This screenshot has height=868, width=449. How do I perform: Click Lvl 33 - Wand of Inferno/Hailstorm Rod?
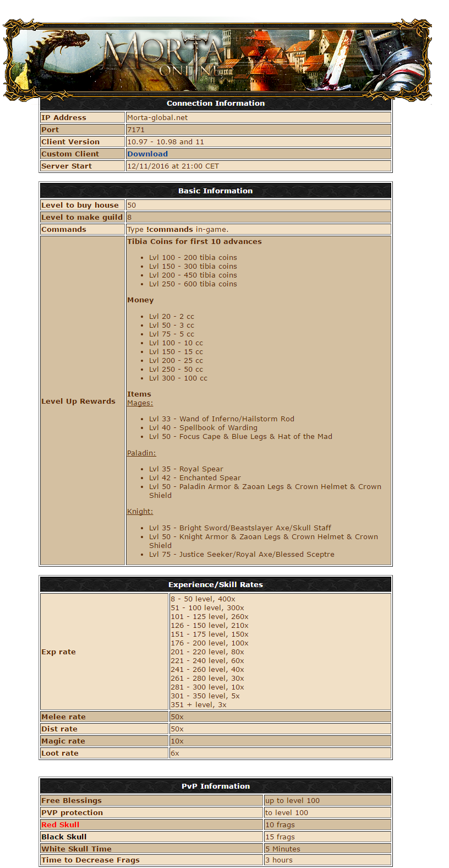tap(222, 419)
